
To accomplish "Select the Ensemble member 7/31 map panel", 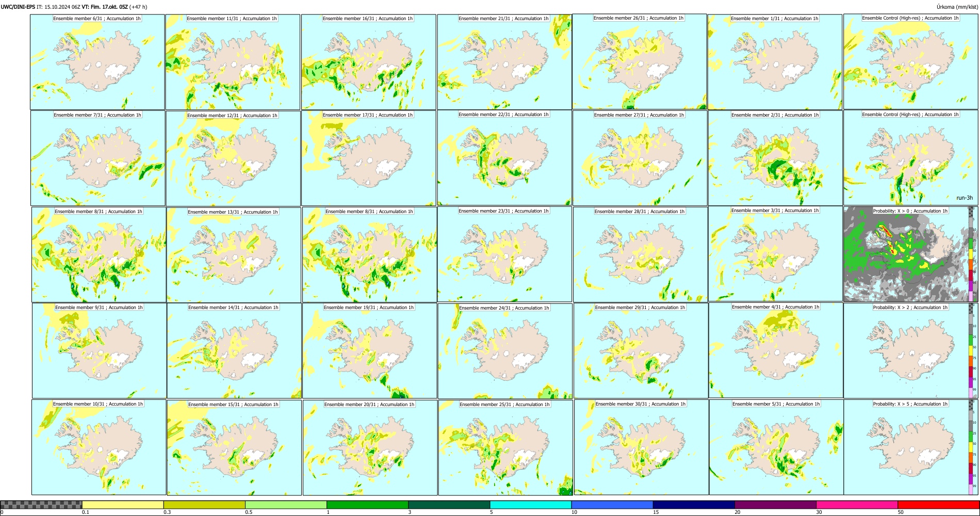I will 98,158.
